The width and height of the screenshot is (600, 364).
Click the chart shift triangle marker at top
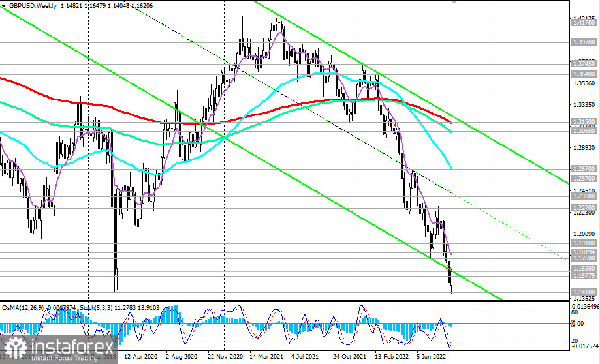454,1
